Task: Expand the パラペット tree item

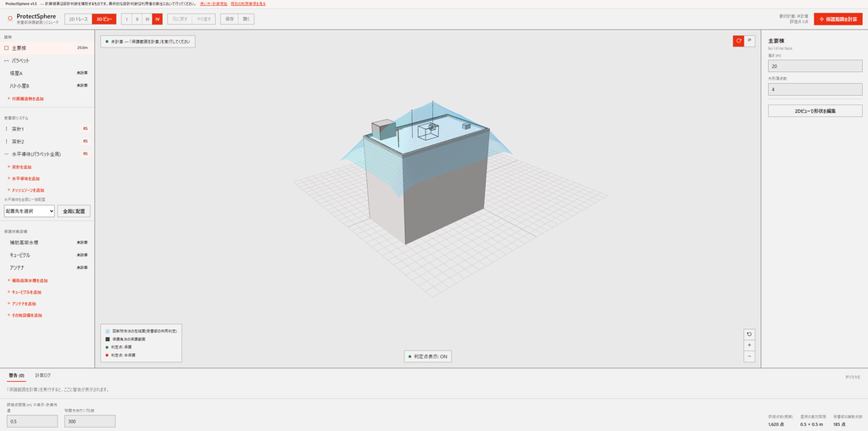Action: tap(47, 60)
